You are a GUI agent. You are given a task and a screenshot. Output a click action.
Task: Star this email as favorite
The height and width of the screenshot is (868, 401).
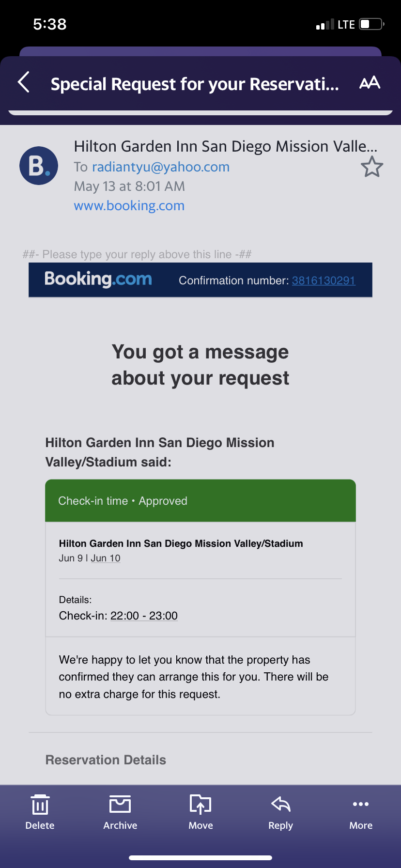click(371, 167)
